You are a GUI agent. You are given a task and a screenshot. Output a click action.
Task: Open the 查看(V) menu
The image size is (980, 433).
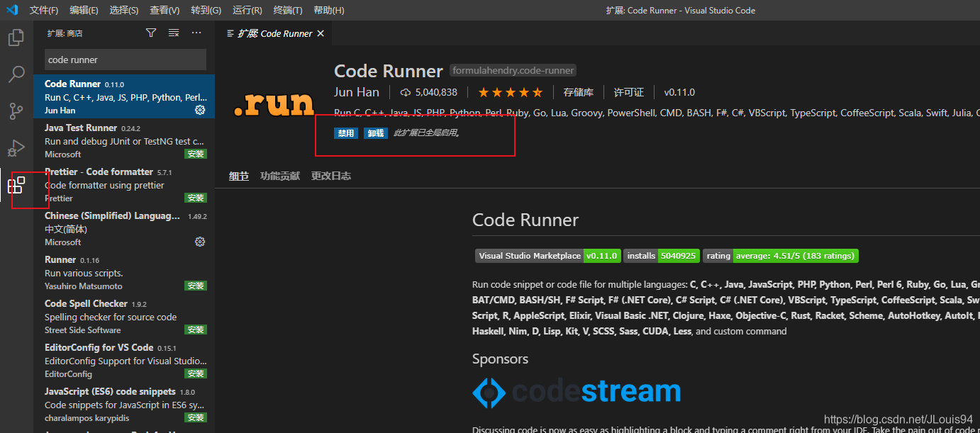165,10
